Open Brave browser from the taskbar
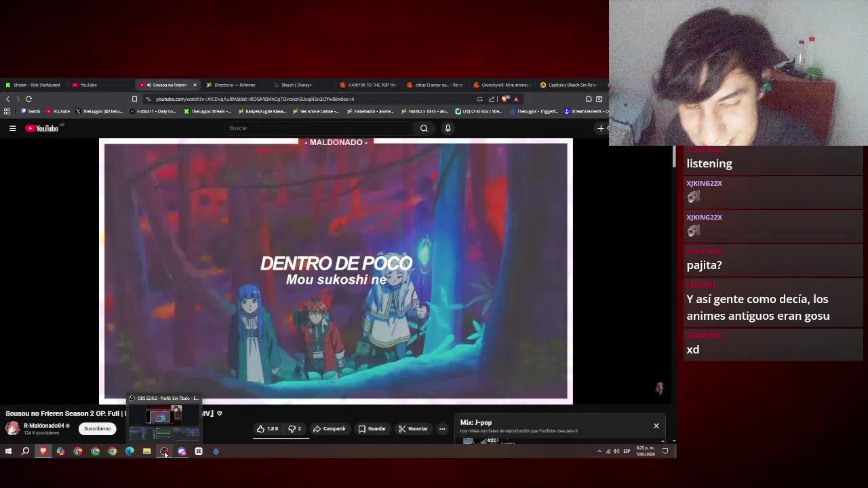 point(43,451)
